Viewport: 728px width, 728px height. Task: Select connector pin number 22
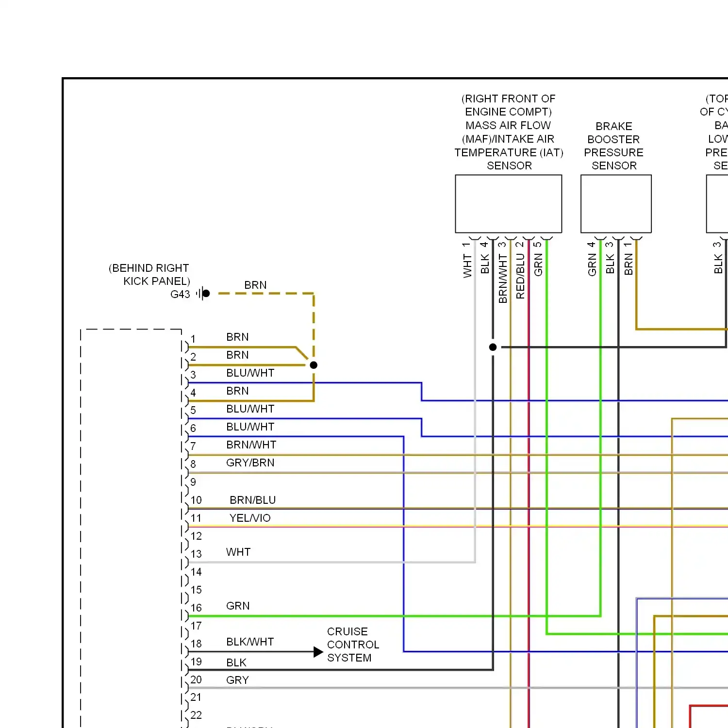(196, 715)
